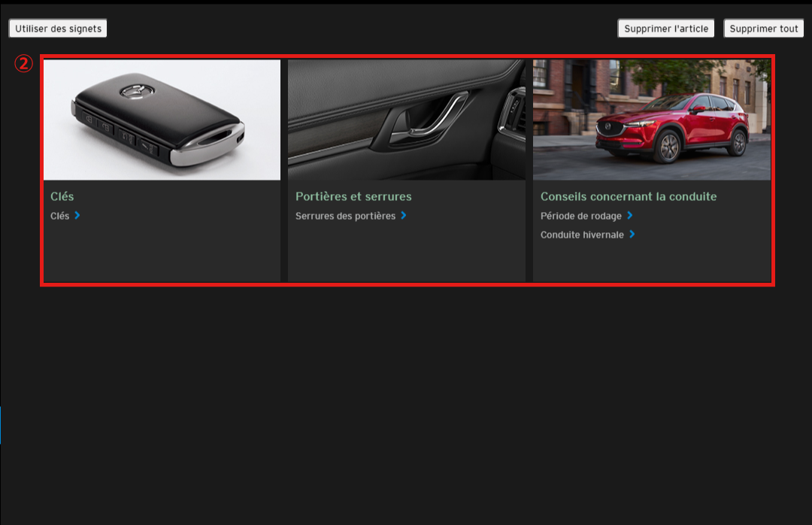
Task: Open the Conduite hivernale article
Action: click(582, 235)
